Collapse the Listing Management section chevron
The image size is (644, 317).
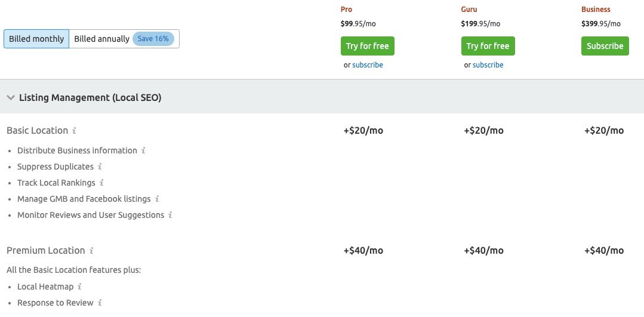pos(11,98)
